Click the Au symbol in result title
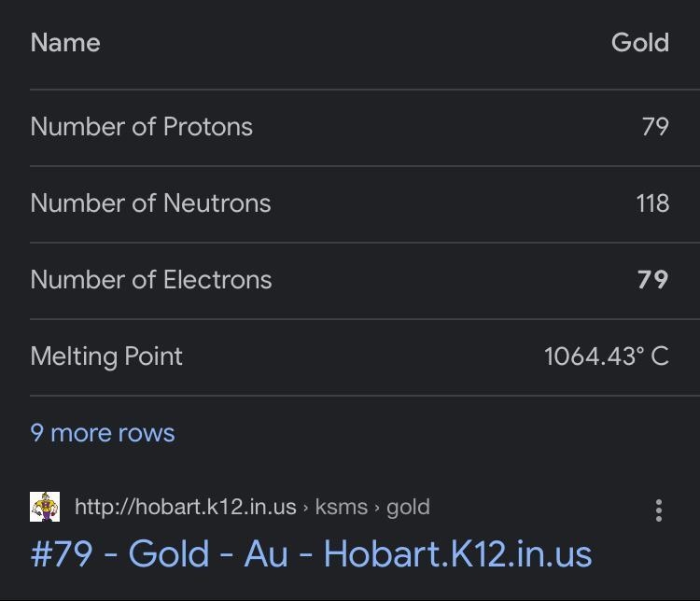This screenshot has height=601, width=700. point(266,553)
